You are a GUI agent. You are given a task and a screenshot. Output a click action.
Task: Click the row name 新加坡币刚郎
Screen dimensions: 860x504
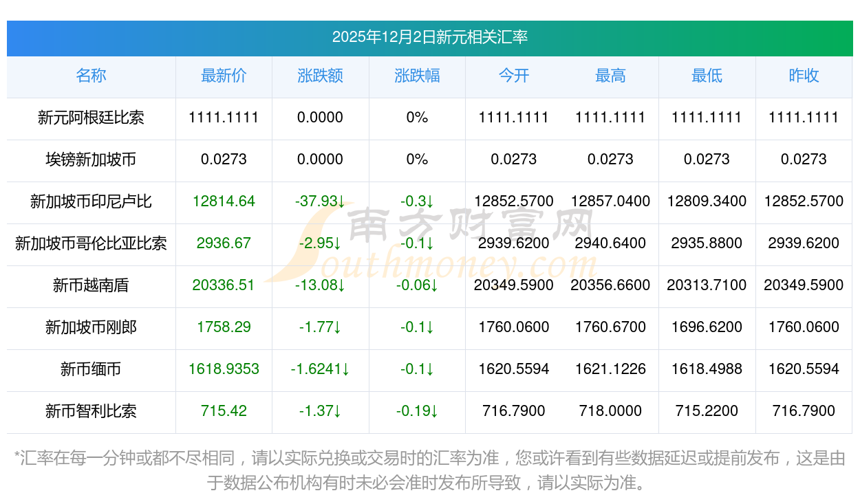click(x=91, y=327)
